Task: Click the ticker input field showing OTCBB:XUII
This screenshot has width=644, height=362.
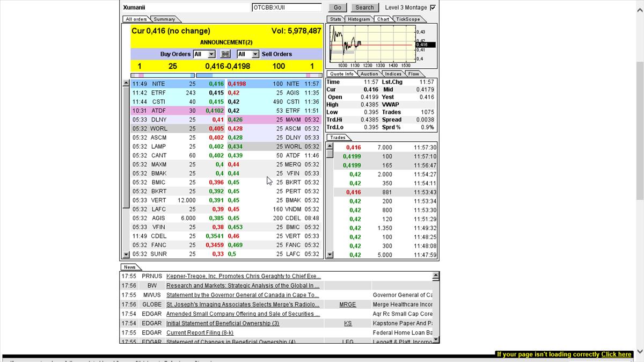Action: 286,8
